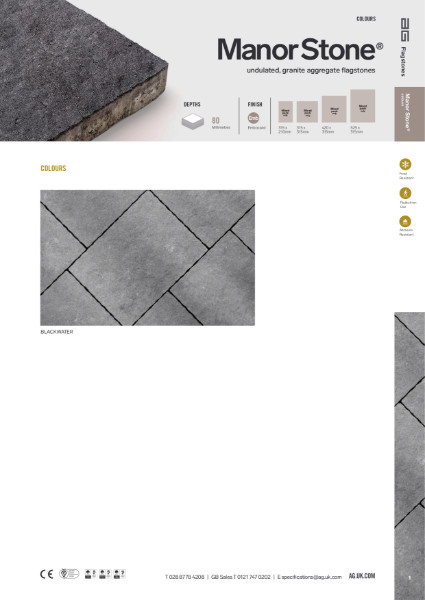Click the specifications@ag.uk.com email address
The width and height of the screenshot is (425, 600).
309,577
